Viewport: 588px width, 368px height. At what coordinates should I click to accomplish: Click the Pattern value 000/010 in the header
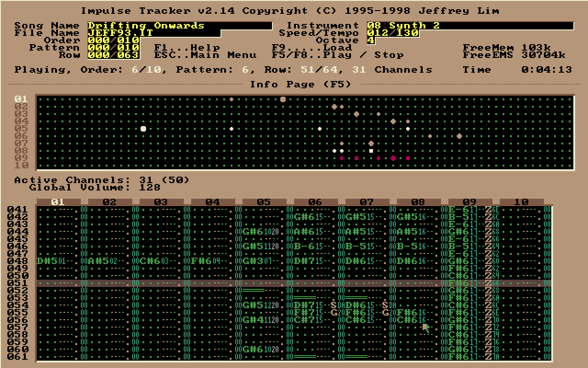click(x=113, y=48)
